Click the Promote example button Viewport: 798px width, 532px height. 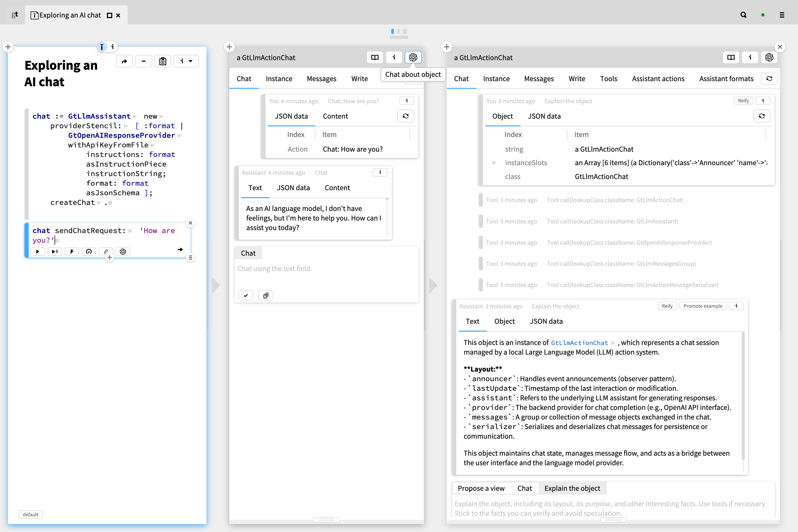click(x=703, y=306)
